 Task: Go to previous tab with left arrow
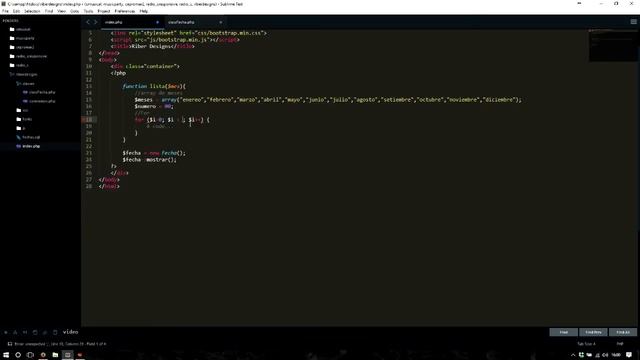88,22
